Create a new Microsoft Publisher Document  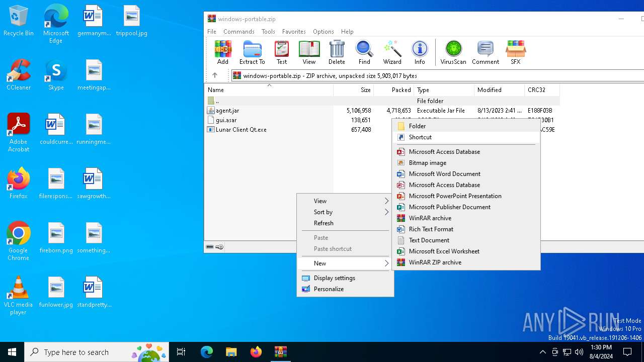coord(466,207)
